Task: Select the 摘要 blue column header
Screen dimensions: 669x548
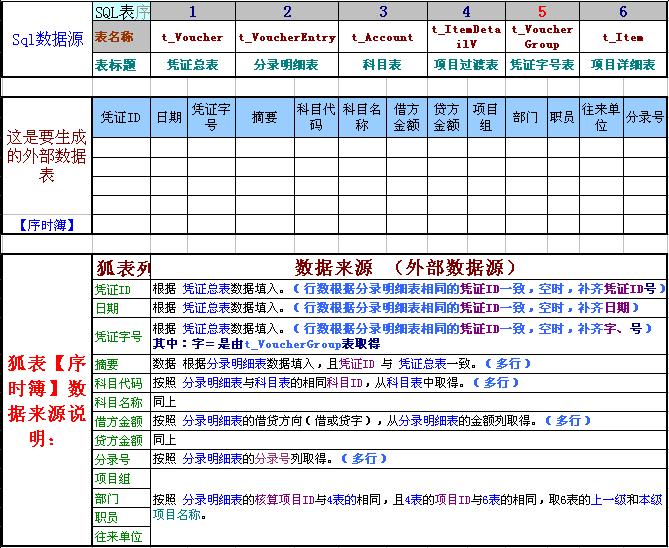Action: [x=265, y=117]
